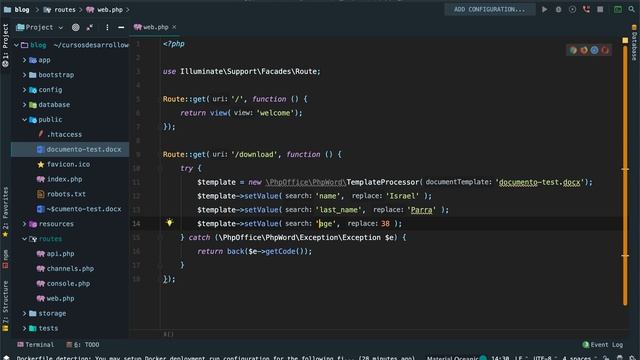Click the tool windows toggle icon in status bar corner
This screenshot has height=360, width=640.
(x=6, y=358)
